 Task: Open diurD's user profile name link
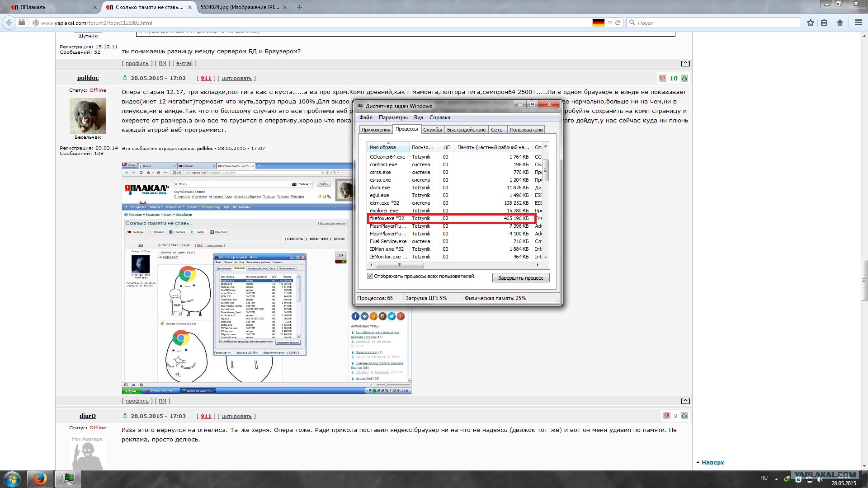(88, 416)
